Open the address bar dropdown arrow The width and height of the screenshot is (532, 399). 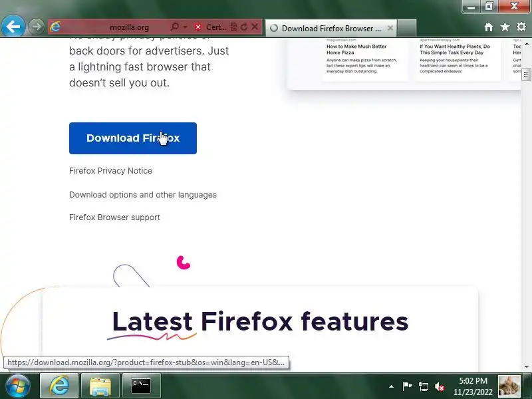click(x=186, y=27)
